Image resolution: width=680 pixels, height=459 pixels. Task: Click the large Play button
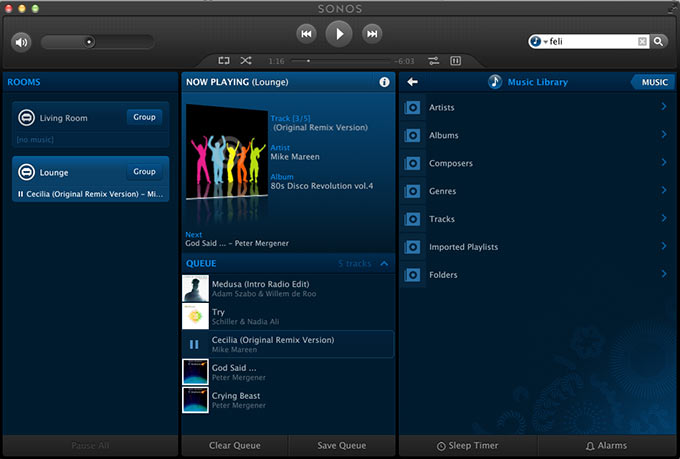[x=339, y=34]
